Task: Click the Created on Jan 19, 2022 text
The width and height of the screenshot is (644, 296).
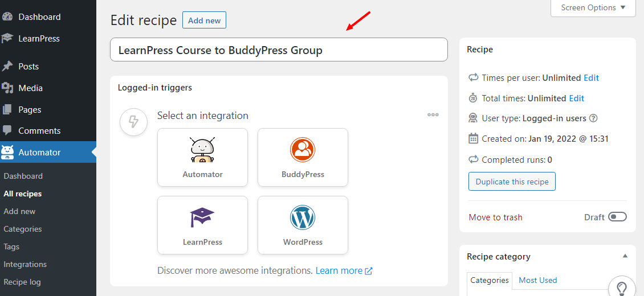Action: point(545,138)
